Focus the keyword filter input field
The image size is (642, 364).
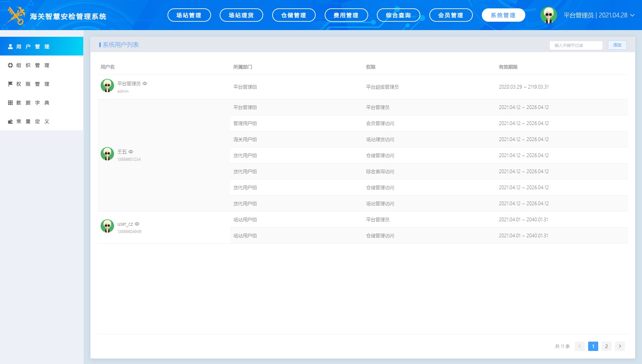tap(576, 45)
